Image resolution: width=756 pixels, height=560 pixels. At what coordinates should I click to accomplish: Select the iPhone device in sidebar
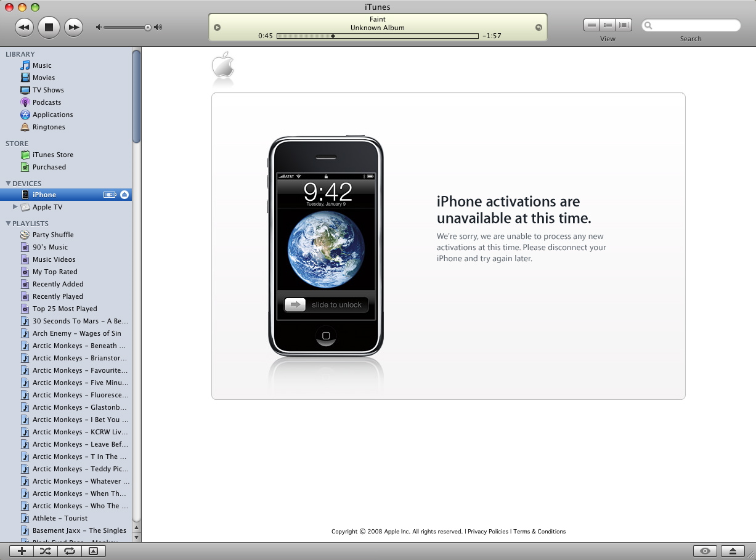(x=66, y=195)
